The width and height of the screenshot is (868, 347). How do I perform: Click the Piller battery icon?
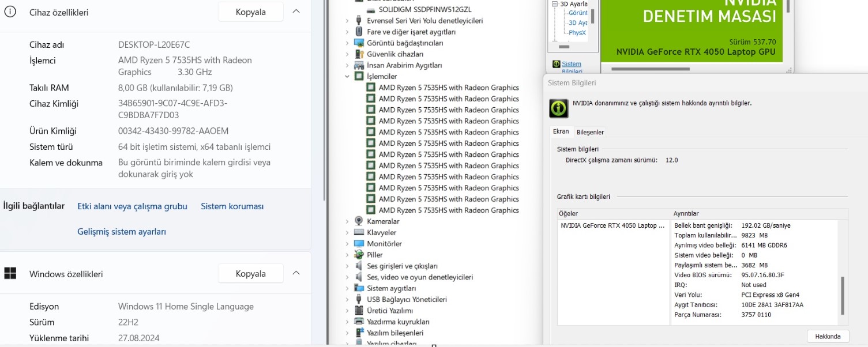click(359, 255)
